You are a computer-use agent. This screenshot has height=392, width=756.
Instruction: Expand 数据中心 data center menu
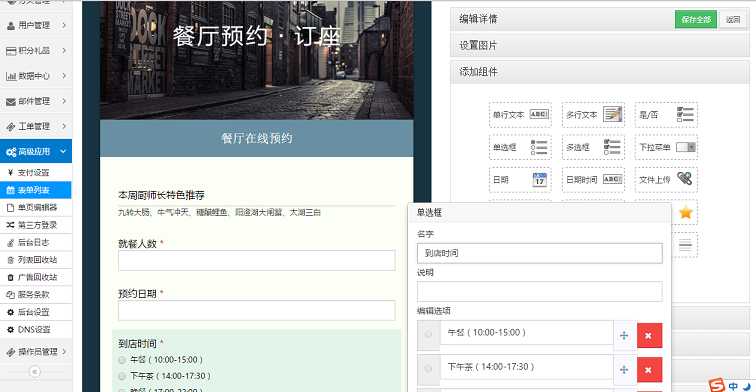pos(36,76)
